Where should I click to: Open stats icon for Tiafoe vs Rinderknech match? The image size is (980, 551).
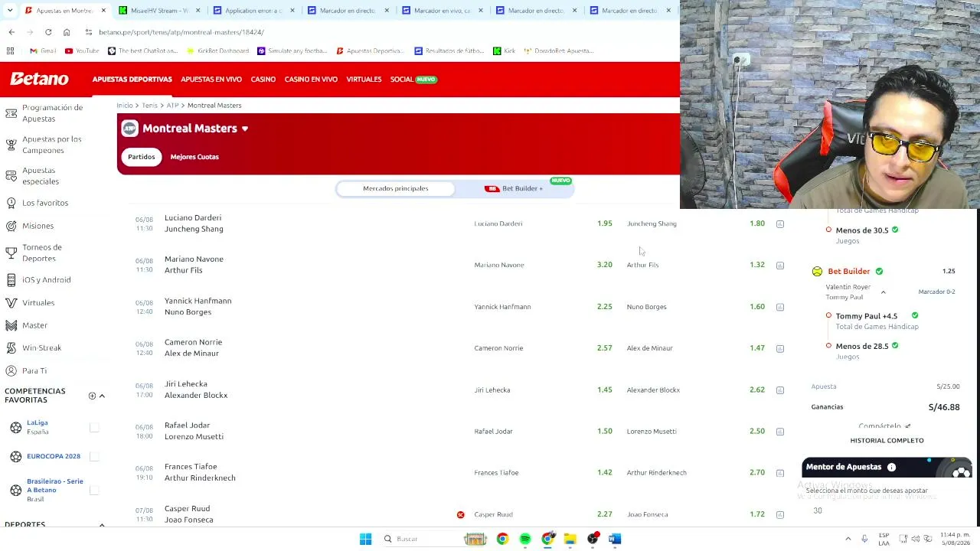[x=780, y=473]
